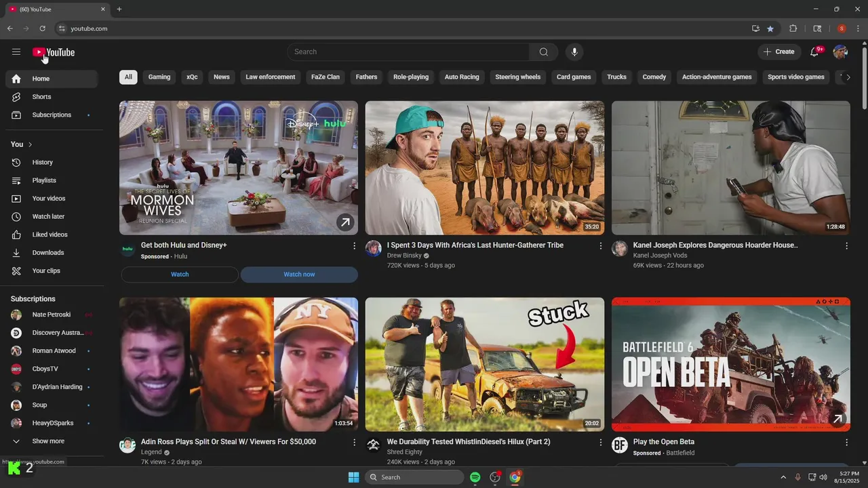Open the account avatar menu
This screenshot has height=488, width=868.
[840, 52]
